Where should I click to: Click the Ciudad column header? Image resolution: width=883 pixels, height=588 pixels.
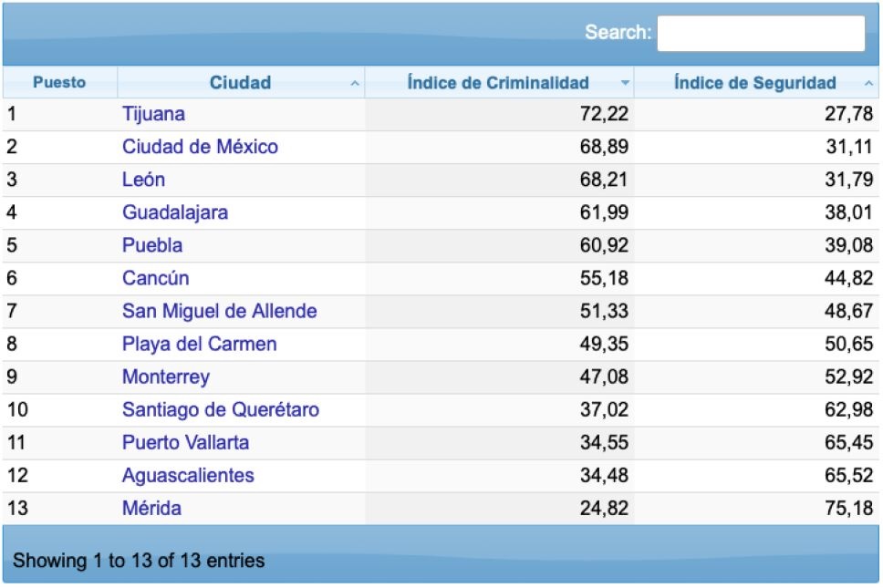coord(241,82)
